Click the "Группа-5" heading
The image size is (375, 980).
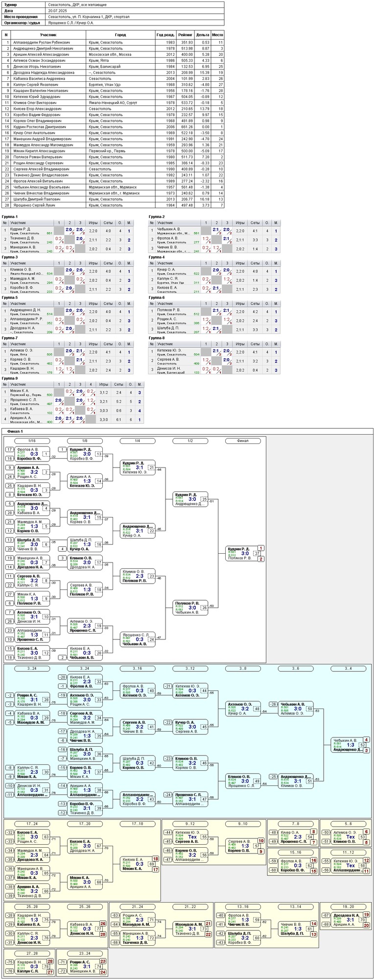10,297
